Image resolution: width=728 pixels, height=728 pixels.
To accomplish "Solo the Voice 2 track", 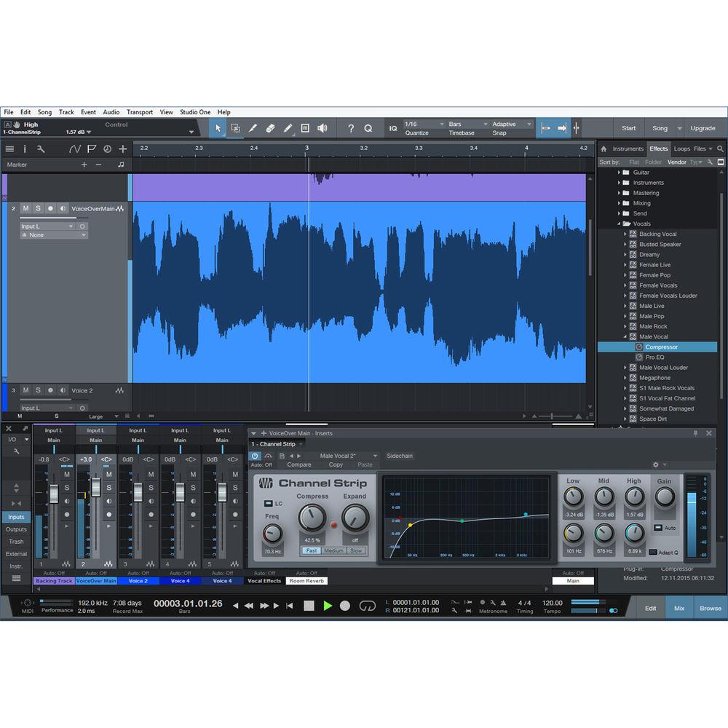I will (x=38, y=390).
